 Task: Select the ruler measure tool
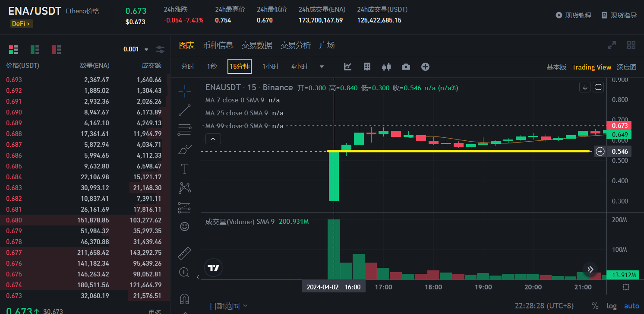coord(185,253)
